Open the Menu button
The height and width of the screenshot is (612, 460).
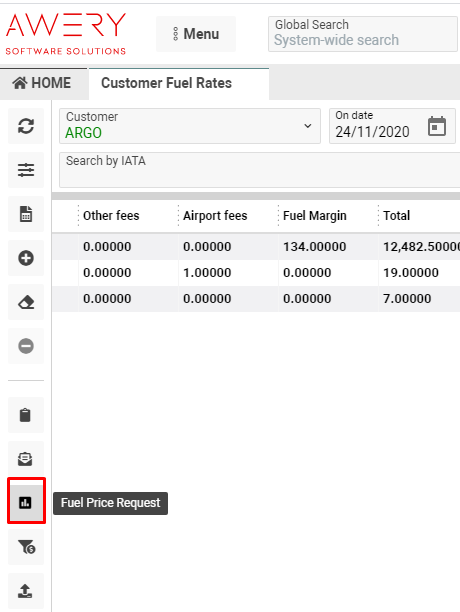[196, 34]
